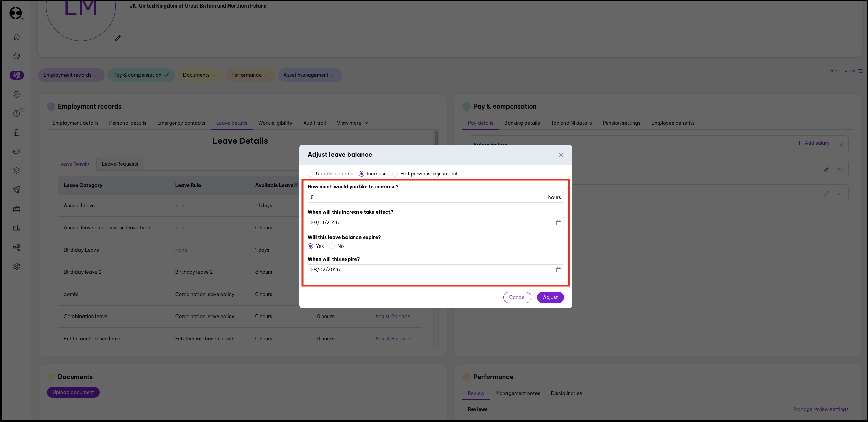Open the clock time-tracking sidebar icon
This screenshot has width=868, height=422.
pyautogui.click(x=16, y=113)
